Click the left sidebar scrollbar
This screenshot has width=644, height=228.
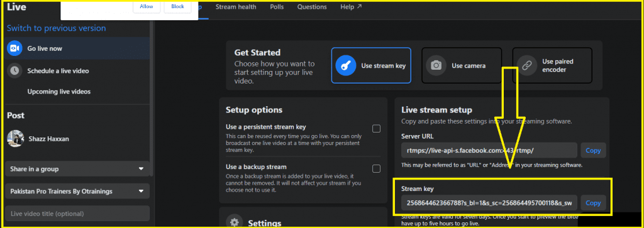click(152, 99)
